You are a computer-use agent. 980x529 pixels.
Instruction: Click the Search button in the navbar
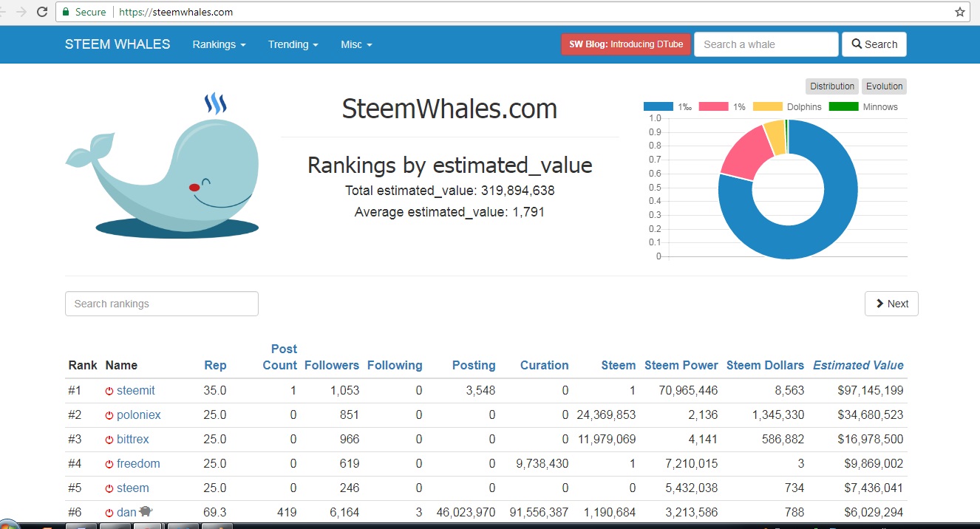(x=874, y=44)
